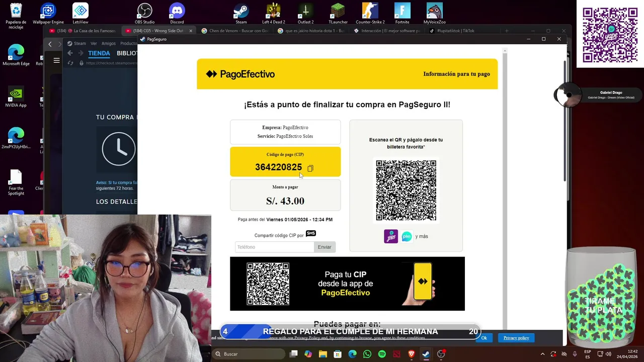
Task: Select TIENDA in Steam navigation
Action: tap(99, 53)
